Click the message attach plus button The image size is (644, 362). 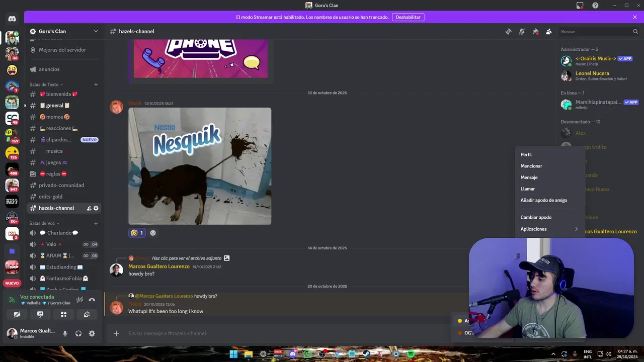pyautogui.click(x=116, y=333)
